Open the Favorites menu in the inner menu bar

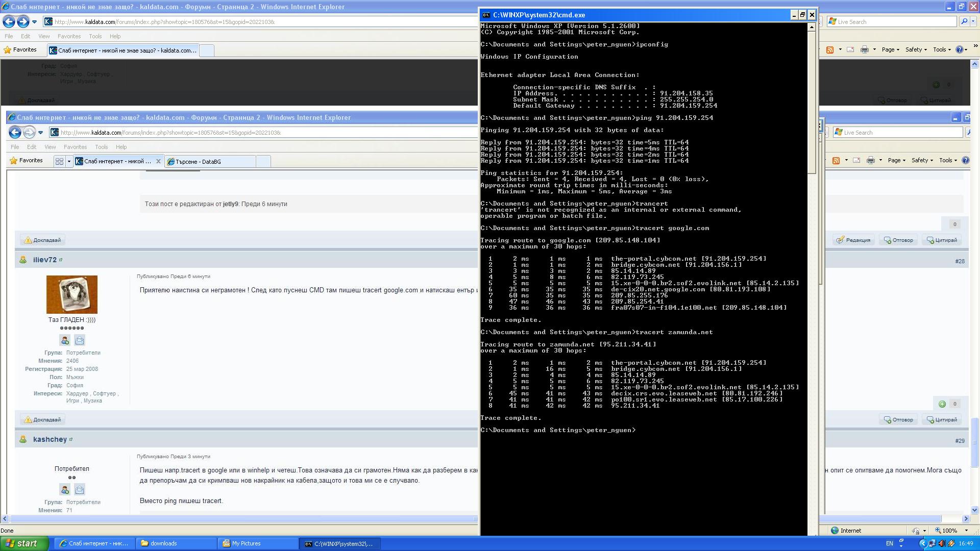point(75,147)
